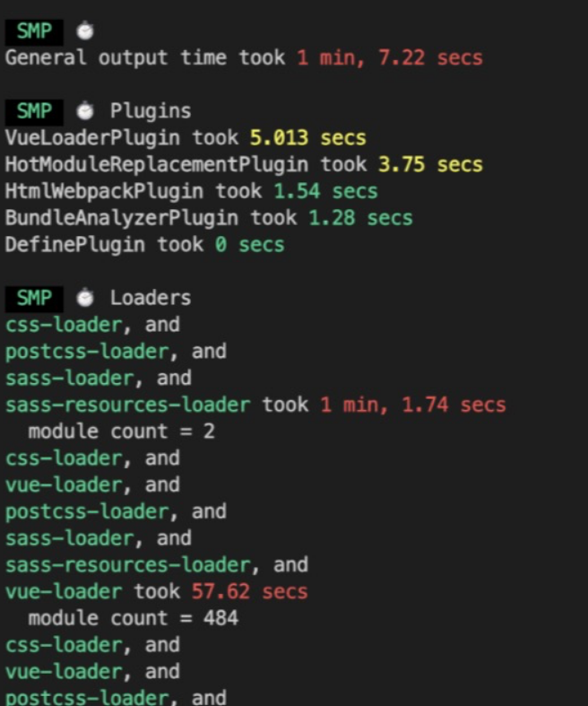
Task: Click the stopwatch icon beside Loaders heading
Action: [84, 298]
